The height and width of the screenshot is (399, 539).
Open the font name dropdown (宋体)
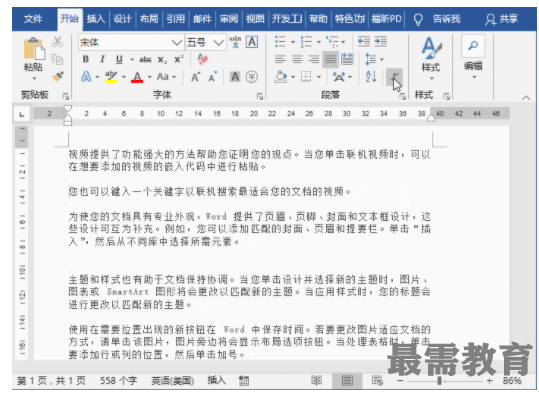[177, 42]
